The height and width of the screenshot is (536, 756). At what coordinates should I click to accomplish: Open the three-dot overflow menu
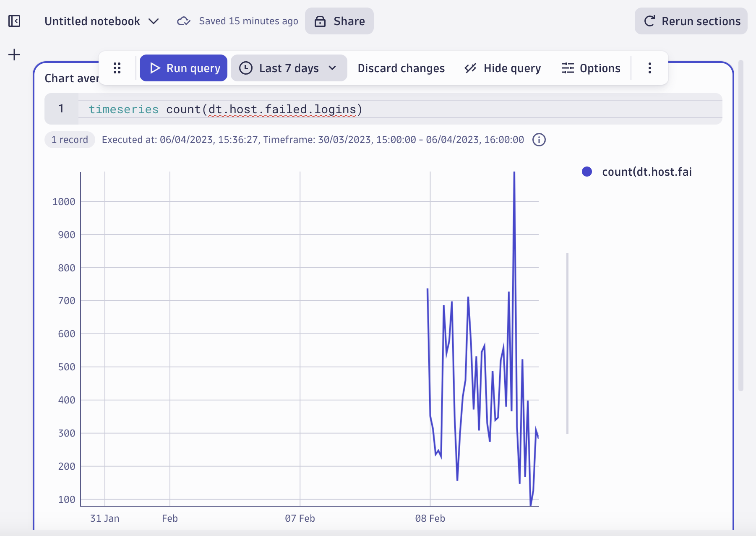[649, 68]
